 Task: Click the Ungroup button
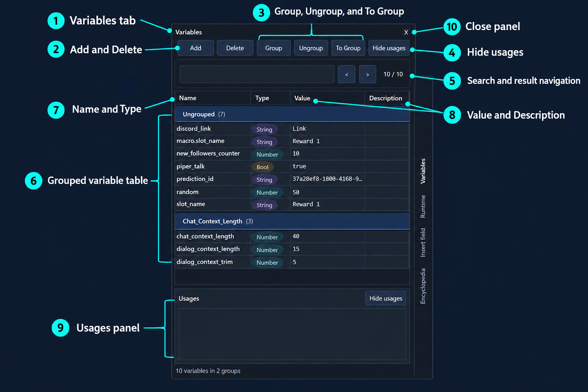(x=311, y=48)
